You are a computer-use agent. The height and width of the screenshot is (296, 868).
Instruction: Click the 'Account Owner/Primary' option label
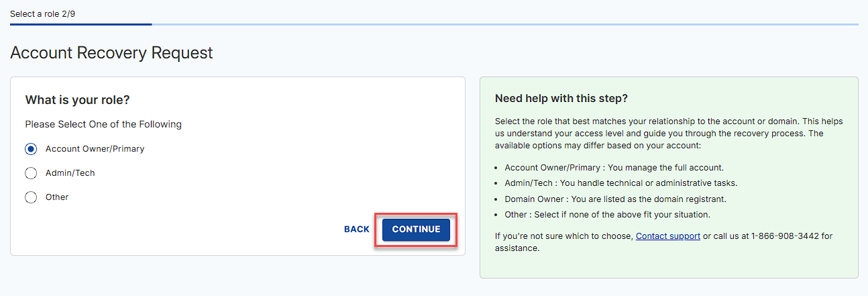pos(95,149)
